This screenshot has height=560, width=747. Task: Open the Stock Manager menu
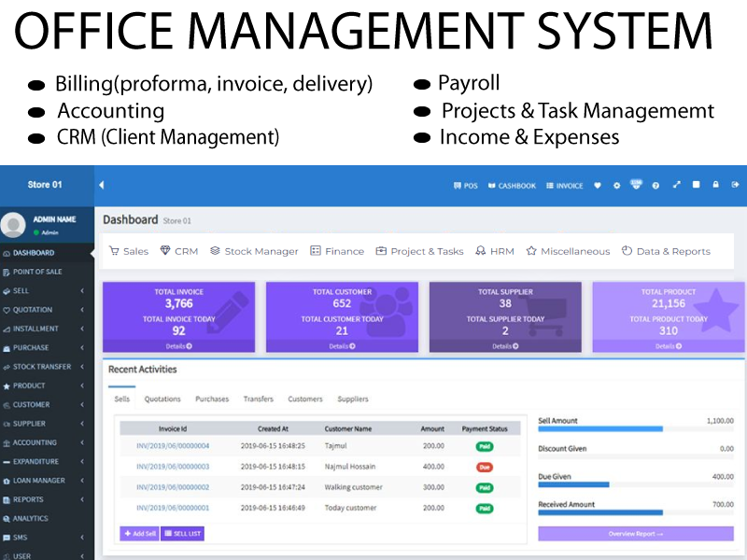(254, 251)
